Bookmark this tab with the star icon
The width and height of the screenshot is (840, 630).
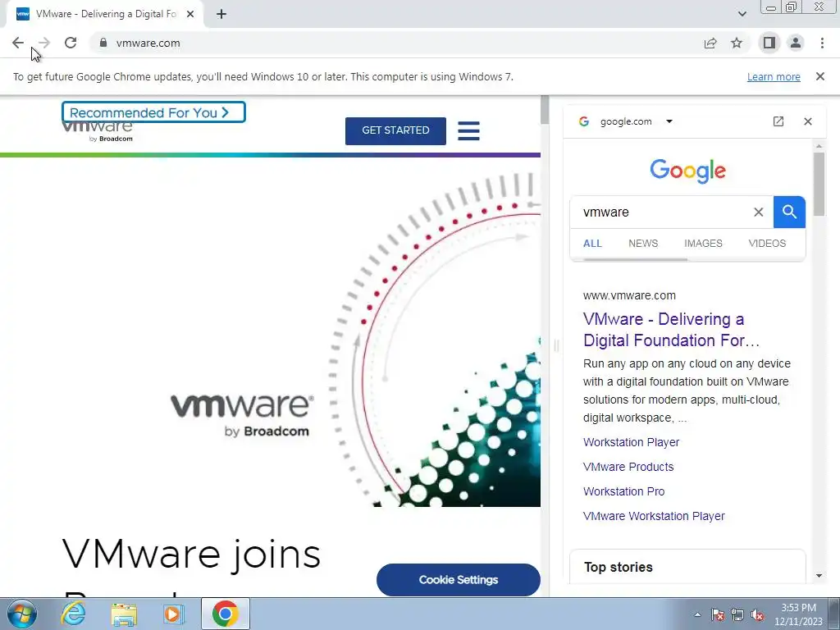pyautogui.click(x=737, y=43)
